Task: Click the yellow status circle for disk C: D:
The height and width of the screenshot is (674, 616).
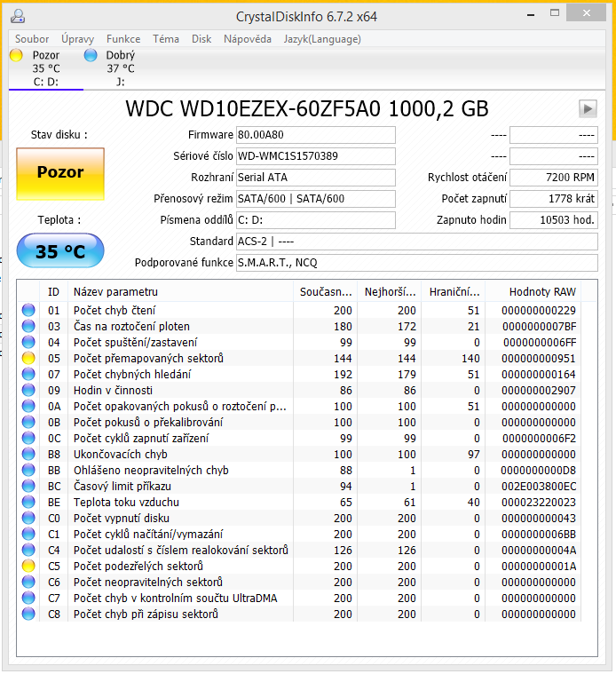Action: (x=16, y=55)
